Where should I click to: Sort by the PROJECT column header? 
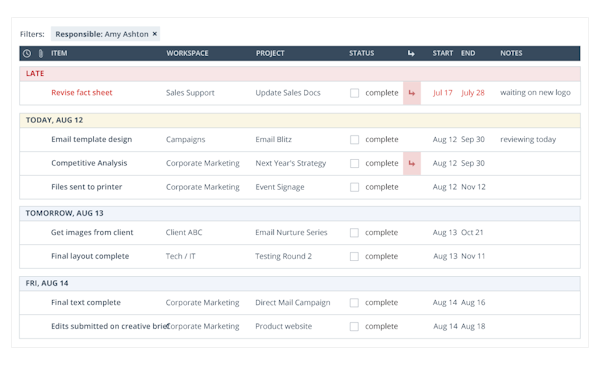pos(270,54)
